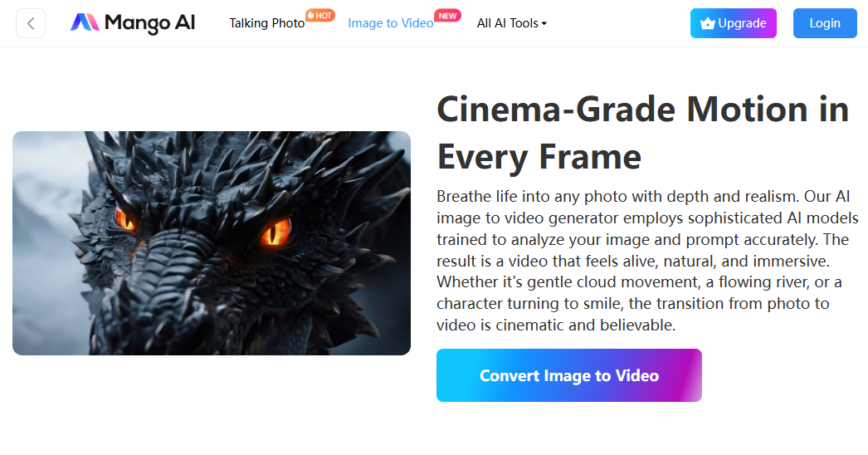Expand the All AI Tools dropdown

(x=512, y=23)
